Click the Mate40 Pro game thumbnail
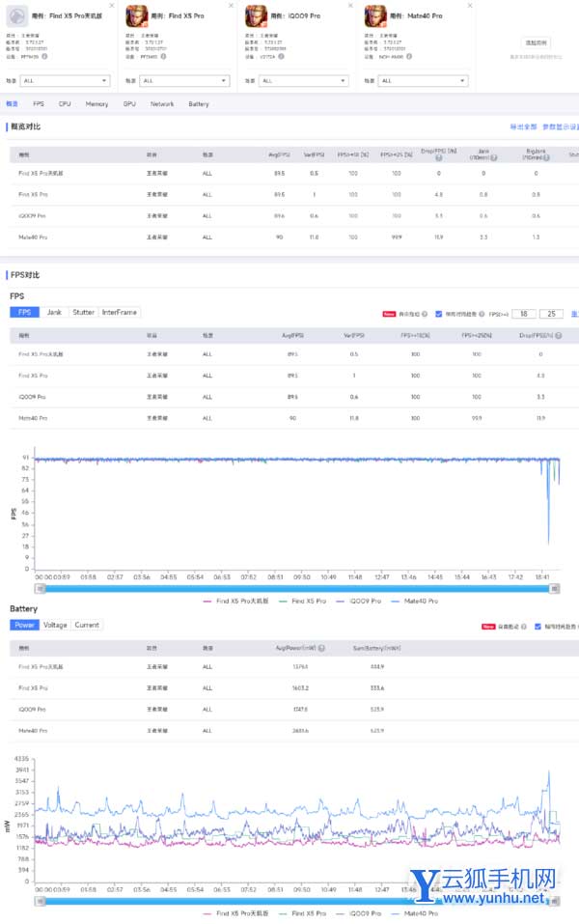Viewport: 579px width, 924px height. pyautogui.click(x=374, y=16)
